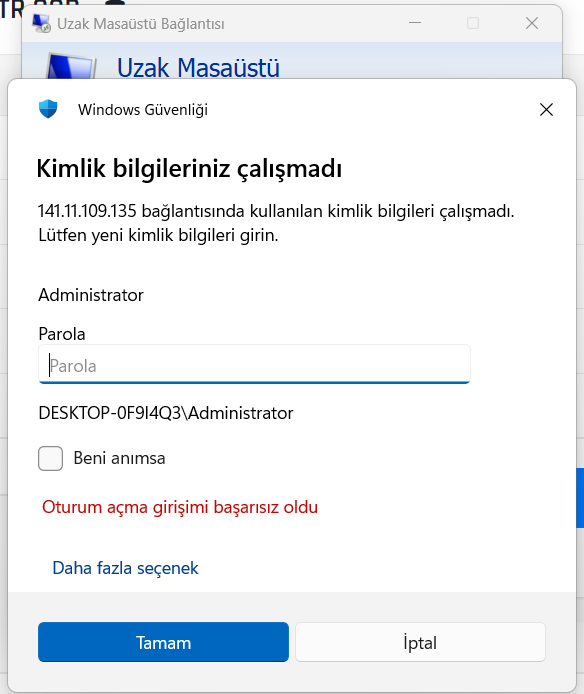
Task: Click the red Oturum açma girişimi başarısız error
Action: (x=180, y=507)
